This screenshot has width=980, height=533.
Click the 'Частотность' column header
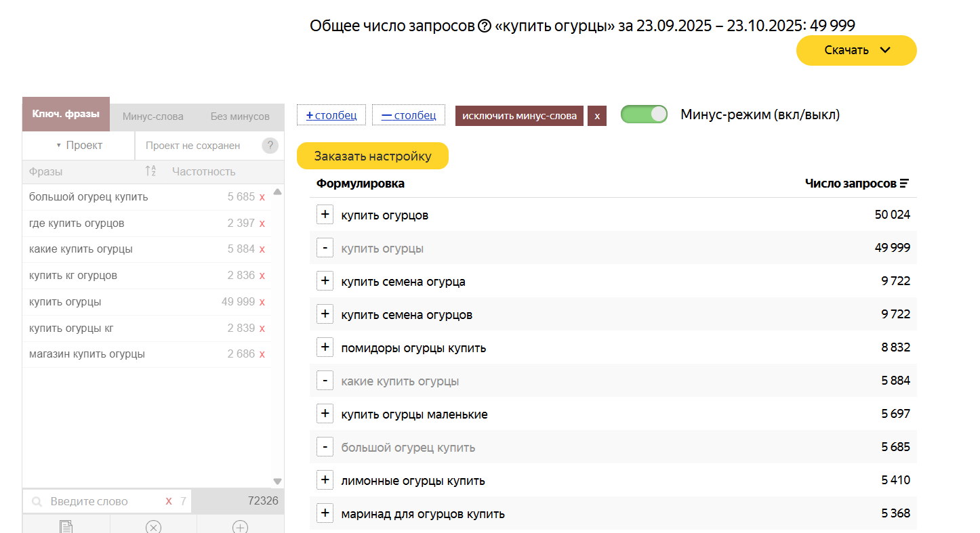[204, 172]
